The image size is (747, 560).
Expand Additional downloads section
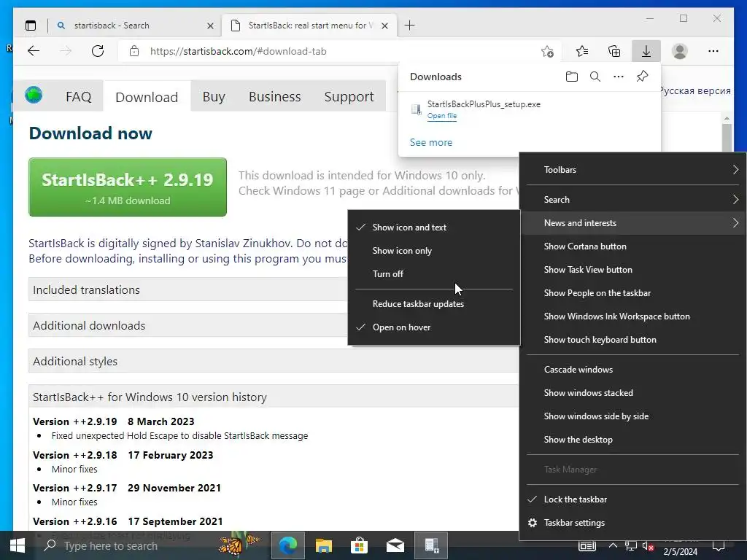(x=188, y=325)
